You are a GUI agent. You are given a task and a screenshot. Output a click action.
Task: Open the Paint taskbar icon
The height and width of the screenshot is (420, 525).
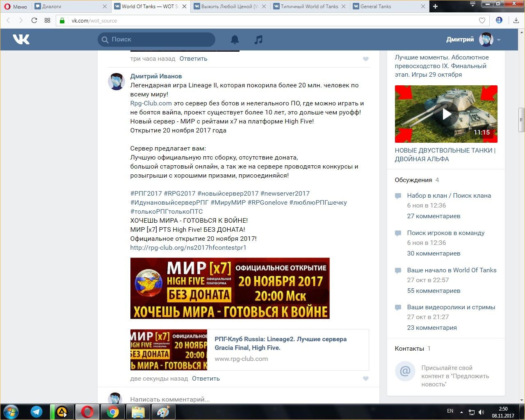pos(163,412)
